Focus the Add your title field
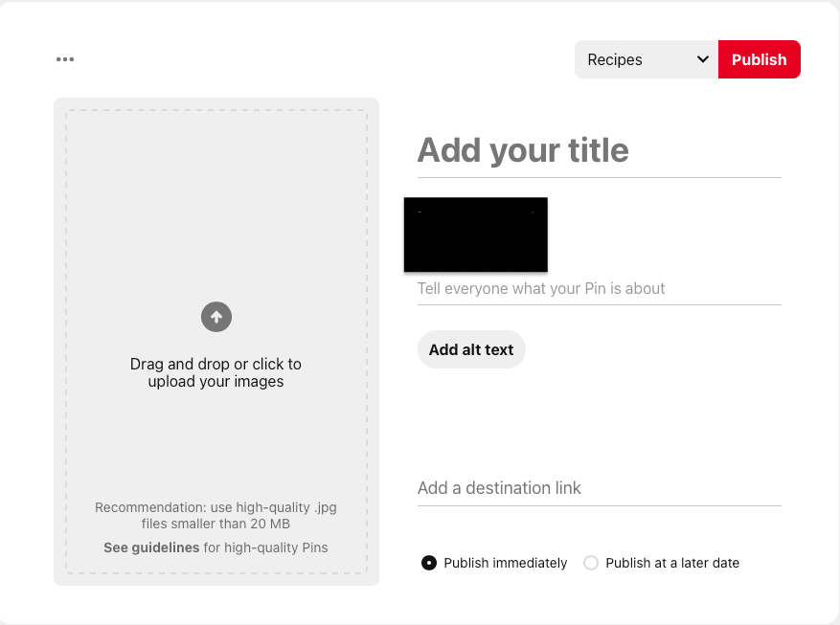The height and width of the screenshot is (625, 840). (x=599, y=150)
